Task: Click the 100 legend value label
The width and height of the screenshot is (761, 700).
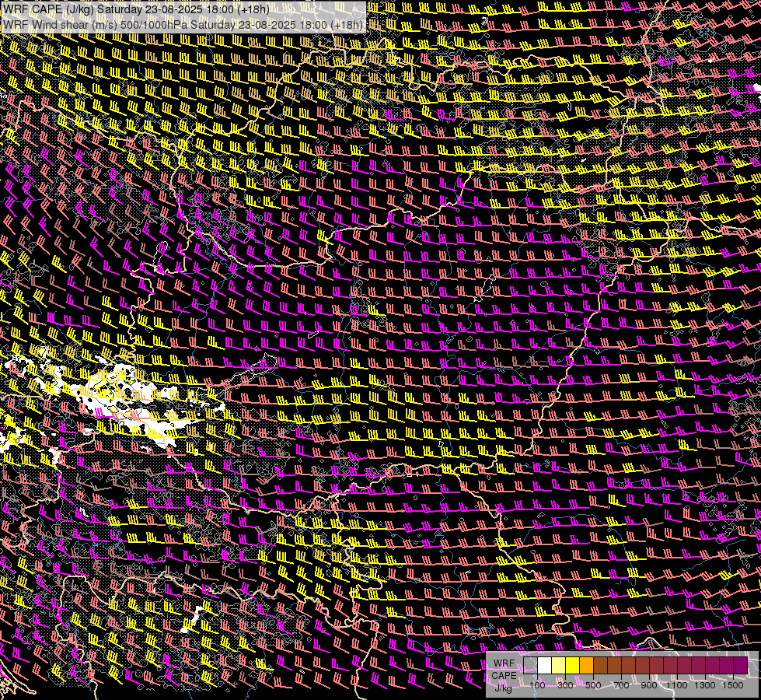Action: tap(537, 685)
